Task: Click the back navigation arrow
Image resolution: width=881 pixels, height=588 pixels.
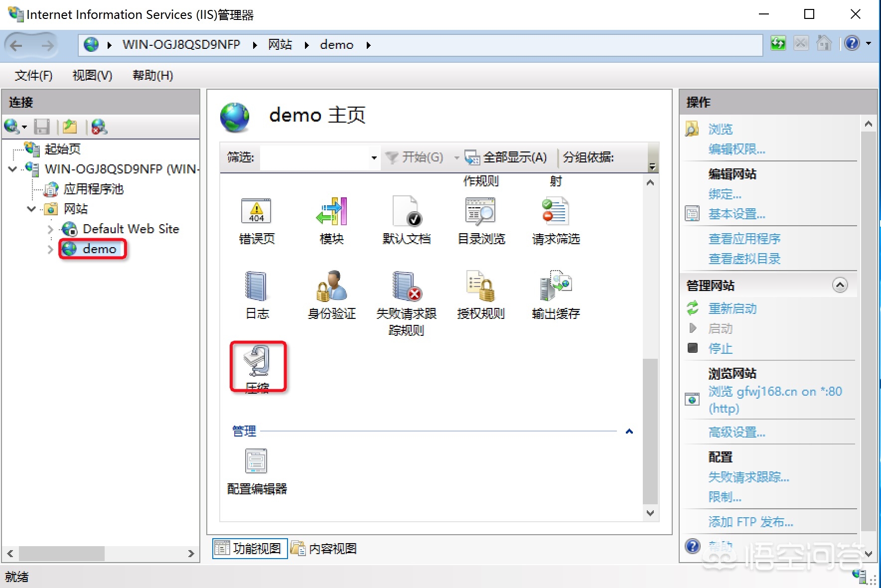Action: coord(16,46)
